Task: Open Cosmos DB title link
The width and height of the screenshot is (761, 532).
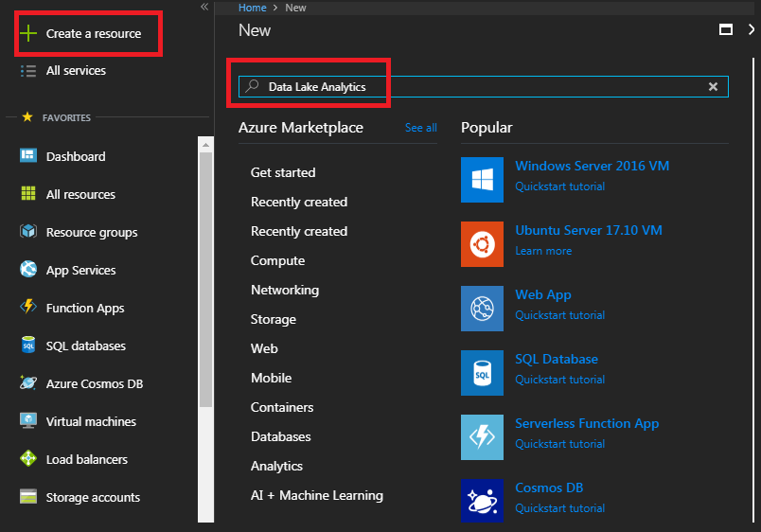Action: click(x=549, y=488)
